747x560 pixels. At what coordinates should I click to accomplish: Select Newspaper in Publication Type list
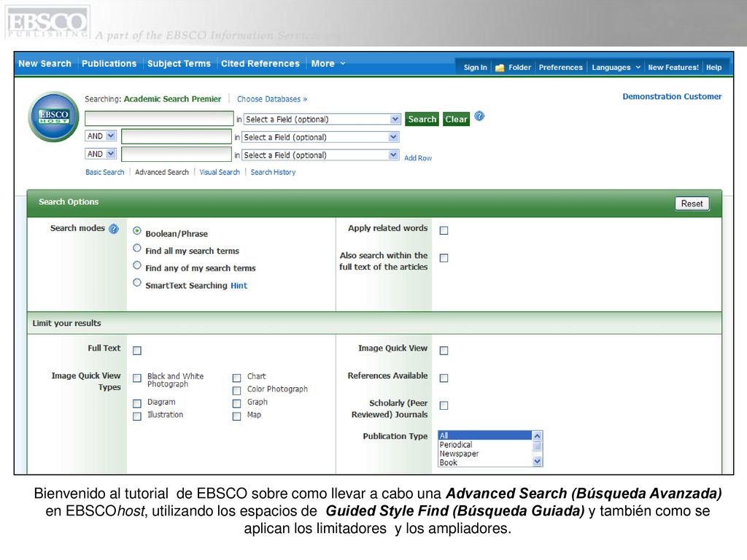(x=484, y=454)
